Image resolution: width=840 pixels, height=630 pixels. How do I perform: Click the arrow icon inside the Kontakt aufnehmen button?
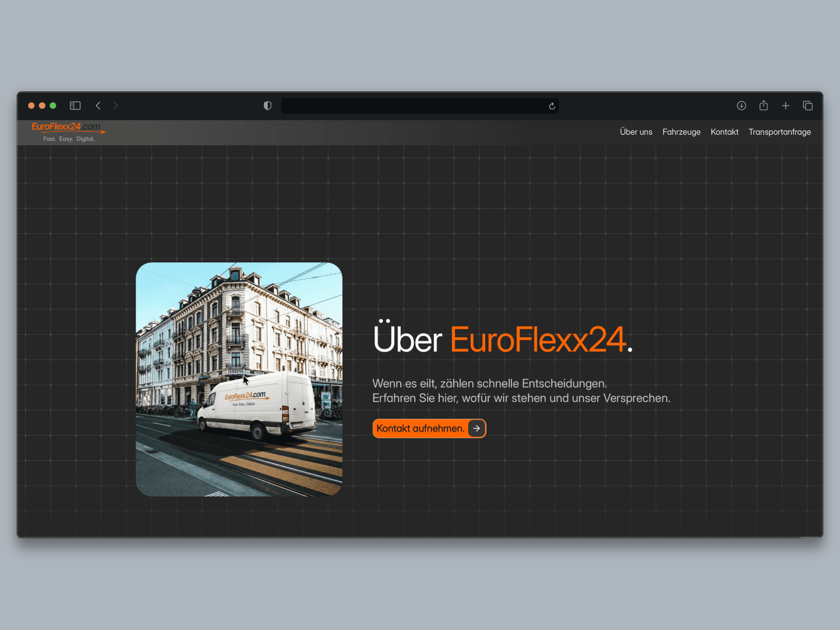[x=476, y=428]
